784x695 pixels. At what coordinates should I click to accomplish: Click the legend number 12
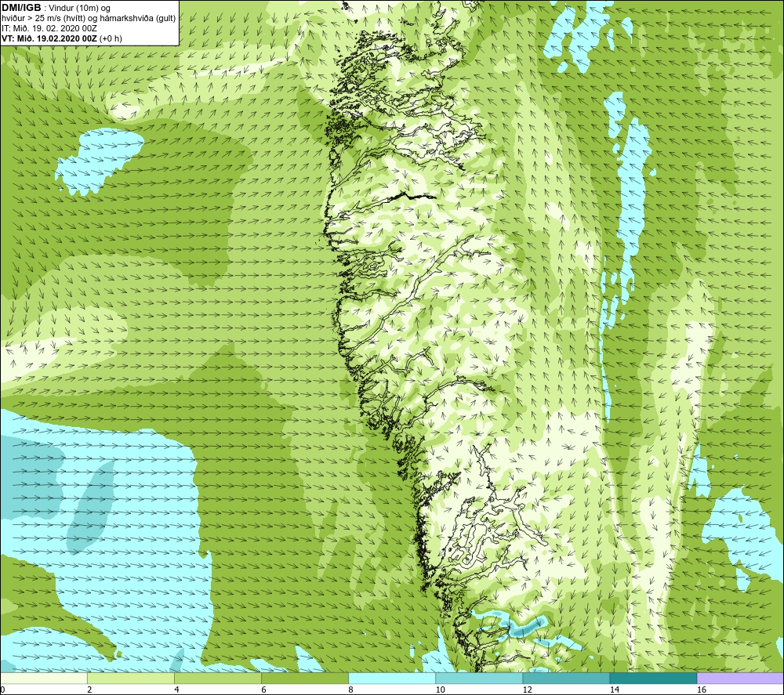tap(527, 690)
